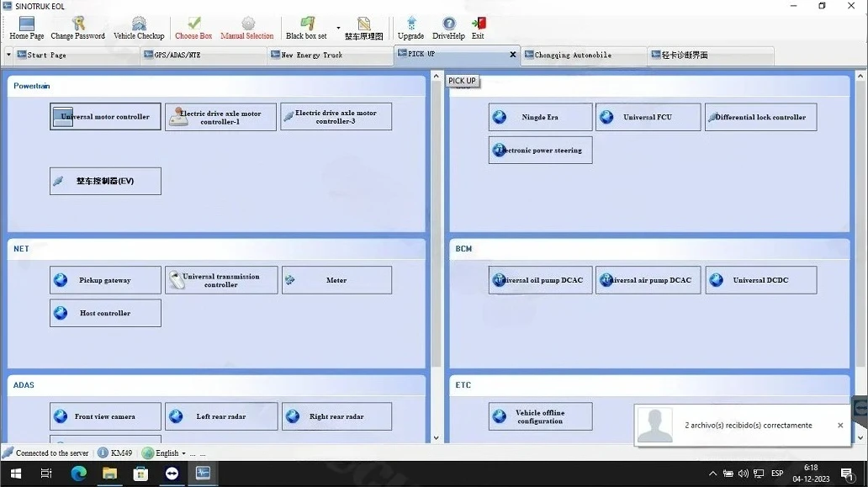This screenshot has height=487, width=868.
Task: Click the left panel scroll down arrow
Action: (x=437, y=437)
